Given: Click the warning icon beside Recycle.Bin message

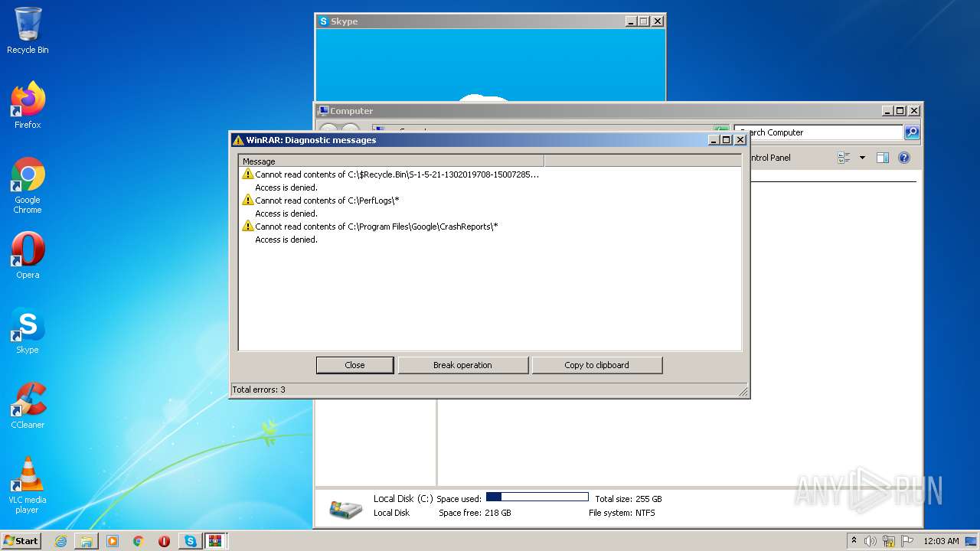Looking at the screenshot, I should point(247,174).
